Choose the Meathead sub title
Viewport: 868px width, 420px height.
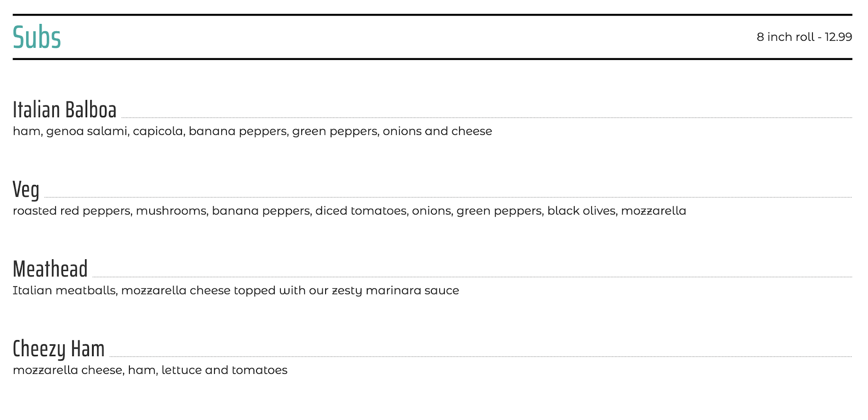(50, 269)
